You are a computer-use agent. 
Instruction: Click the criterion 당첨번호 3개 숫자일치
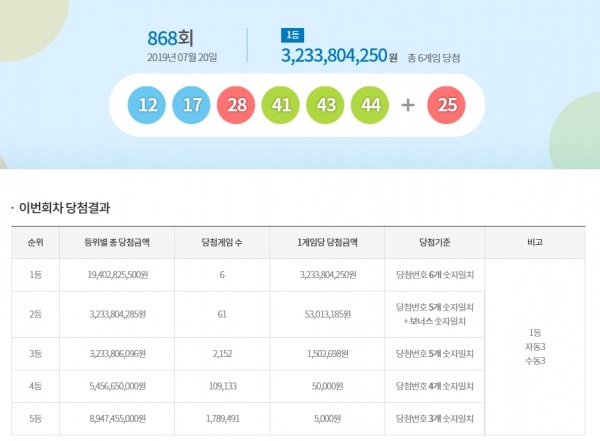(x=435, y=418)
